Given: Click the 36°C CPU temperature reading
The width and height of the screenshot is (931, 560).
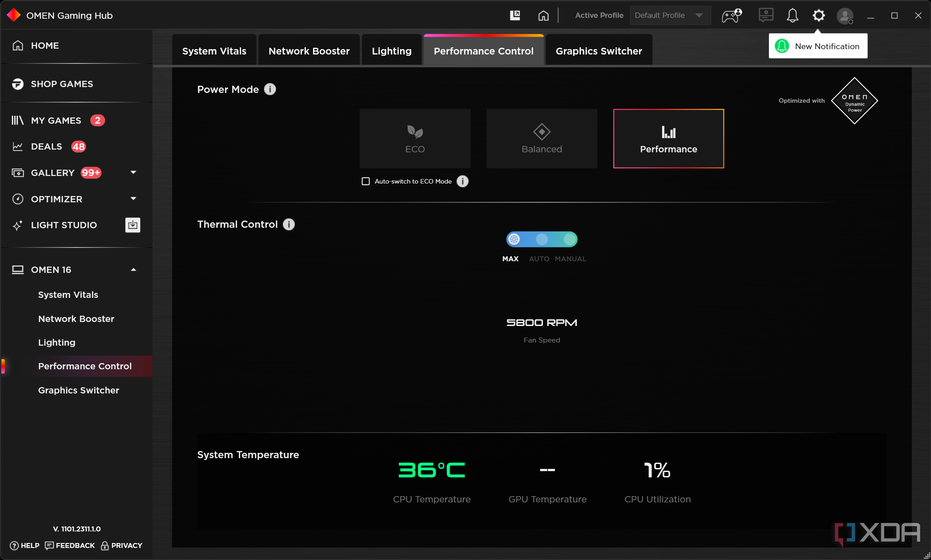Looking at the screenshot, I should coord(431,470).
